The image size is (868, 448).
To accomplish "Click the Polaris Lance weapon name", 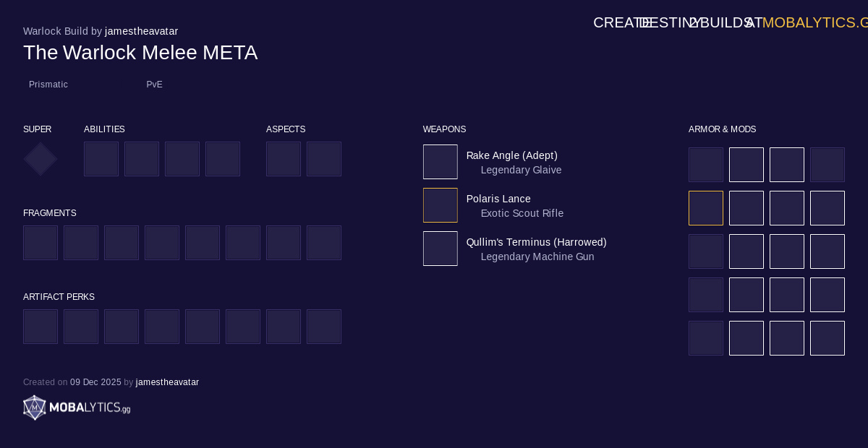I will tap(498, 199).
